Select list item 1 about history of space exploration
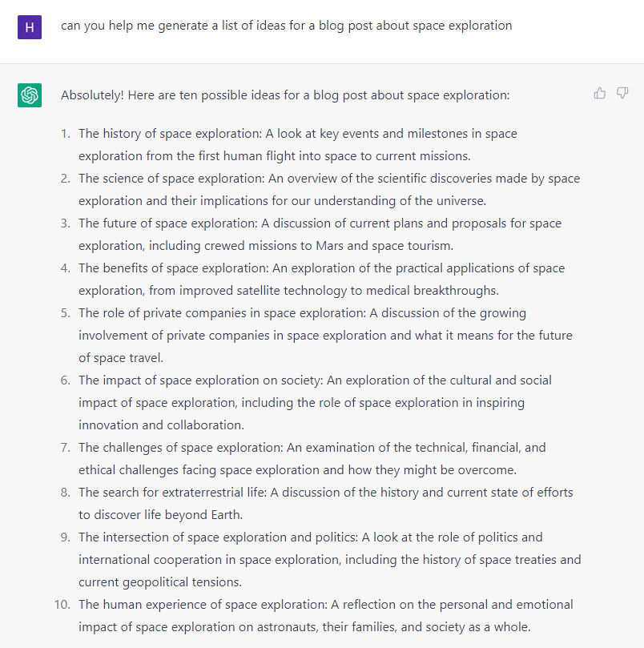Screen dimensions: 644x648 pos(298,145)
